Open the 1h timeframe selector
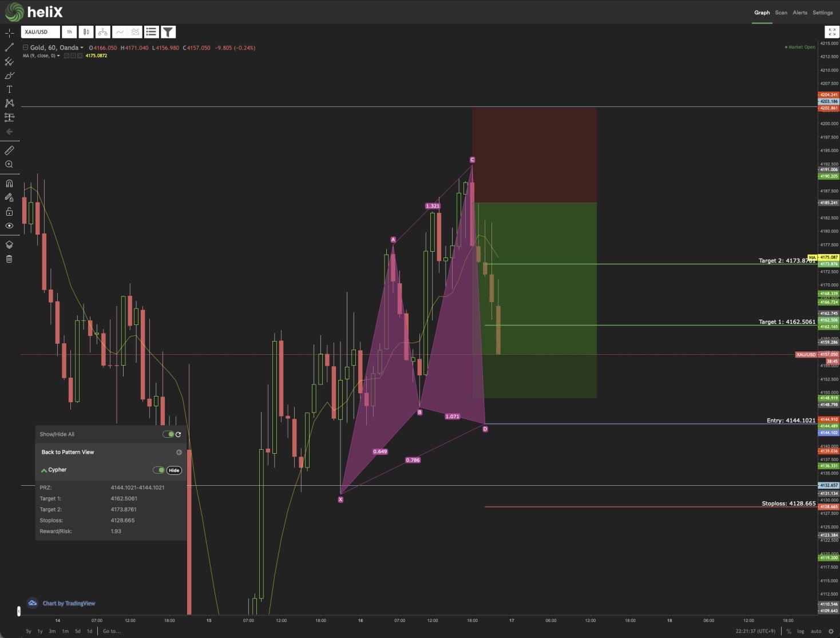The image size is (840, 638). point(69,32)
